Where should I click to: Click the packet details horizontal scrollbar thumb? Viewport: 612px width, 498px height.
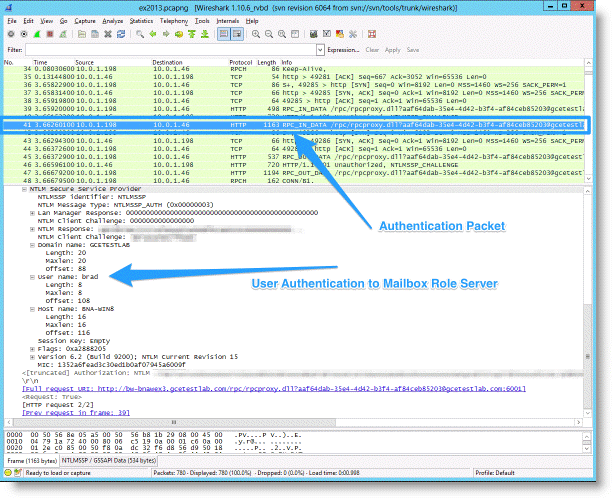click(174, 422)
